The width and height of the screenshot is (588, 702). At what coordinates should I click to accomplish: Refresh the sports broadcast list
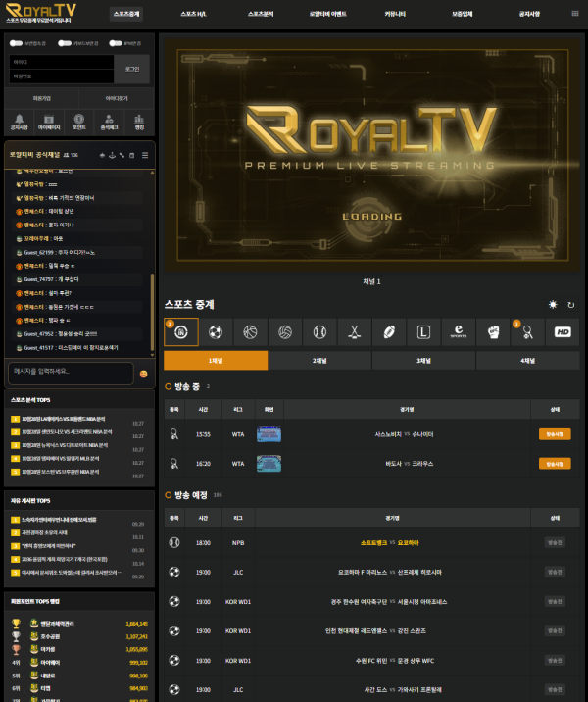(x=571, y=305)
